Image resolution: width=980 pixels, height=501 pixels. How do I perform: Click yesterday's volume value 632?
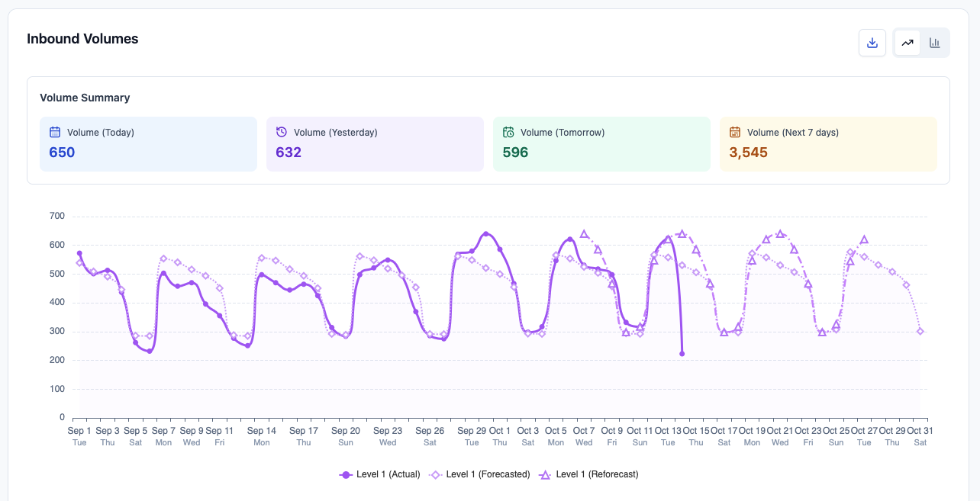coord(289,153)
